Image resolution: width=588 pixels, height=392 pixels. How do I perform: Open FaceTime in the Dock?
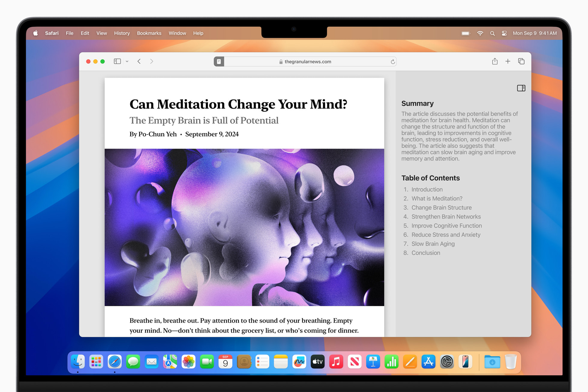[x=207, y=362]
